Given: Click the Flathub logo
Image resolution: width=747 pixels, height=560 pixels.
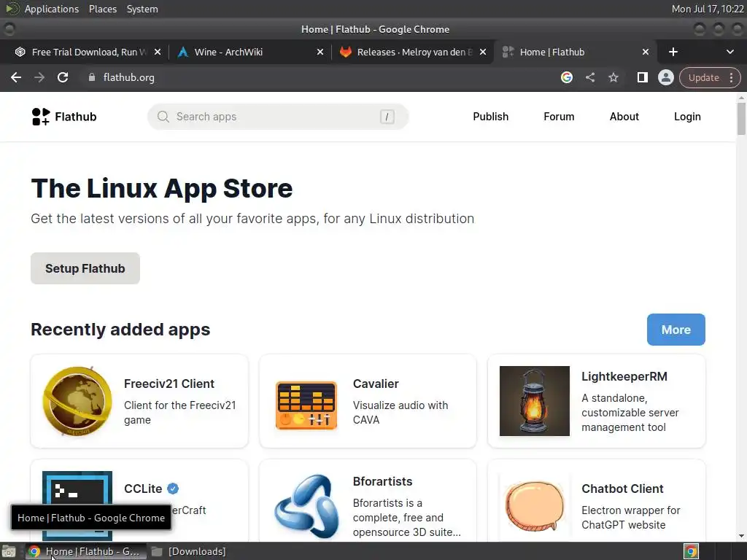Looking at the screenshot, I should pyautogui.click(x=64, y=117).
